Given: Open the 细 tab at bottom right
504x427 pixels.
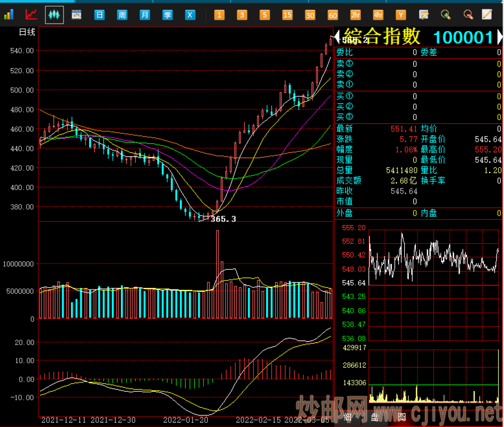Looking at the screenshot, I should click(x=348, y=417).
